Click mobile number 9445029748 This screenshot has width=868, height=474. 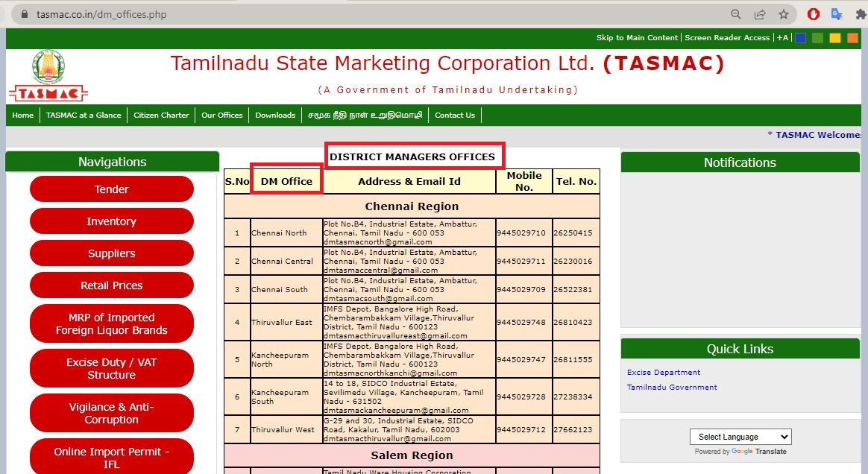[x=521, y=322]
